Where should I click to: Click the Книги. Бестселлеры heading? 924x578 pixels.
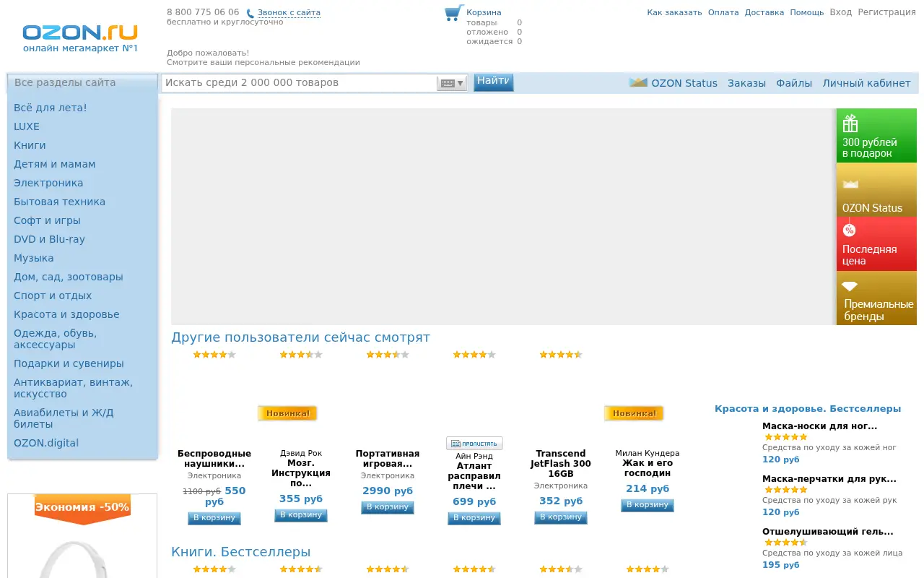pos(241,552)
